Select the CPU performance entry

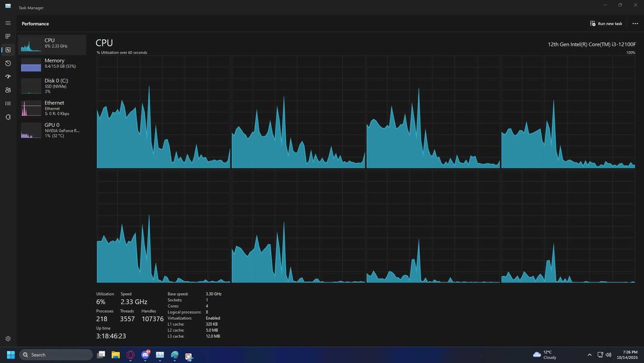point(52,44)
